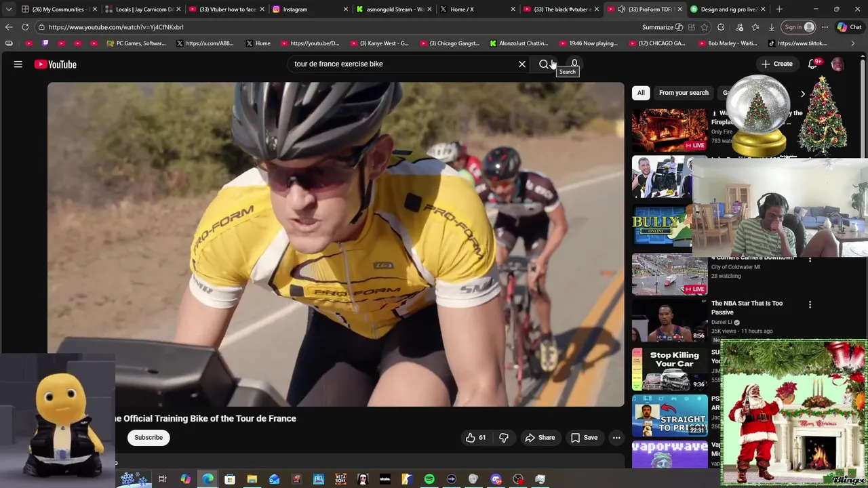Switch to Design and rig pro live2d tab
The height and width of the screenshot is (488, 868).
pyautogui.click(x=728, y=9)
